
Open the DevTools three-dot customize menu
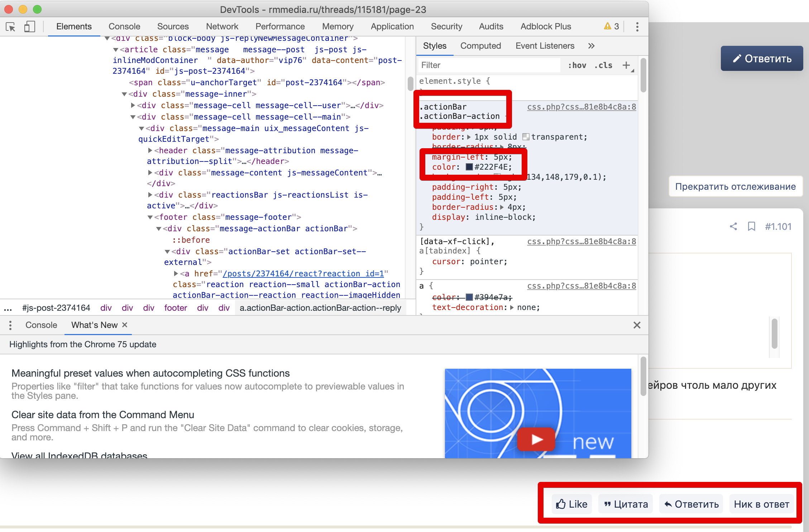(637, 27)
